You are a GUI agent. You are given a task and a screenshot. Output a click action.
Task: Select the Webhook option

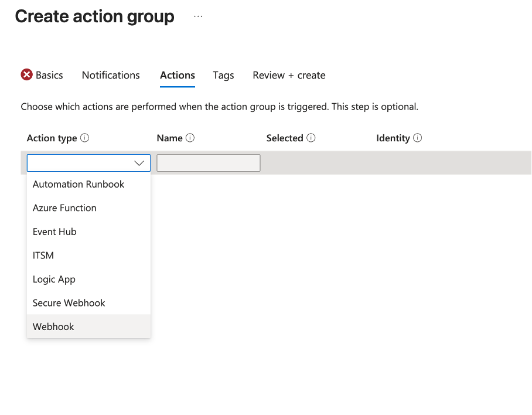click(x=53, y=326)
